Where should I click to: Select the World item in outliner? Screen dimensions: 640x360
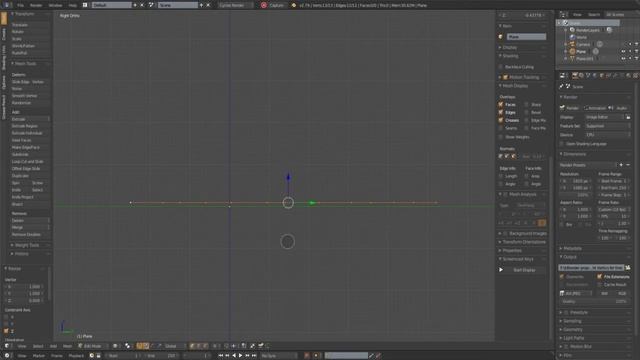581,37
